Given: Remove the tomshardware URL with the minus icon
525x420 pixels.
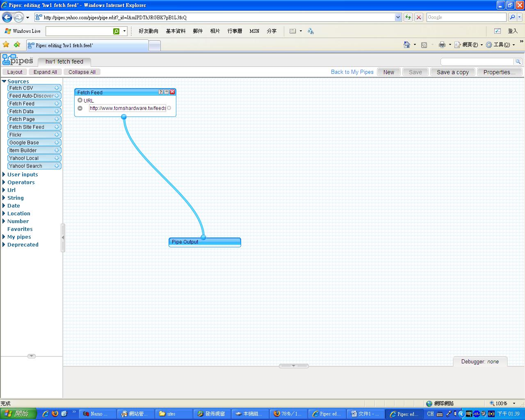Looking at the screenshot, I should pos(80,108).
